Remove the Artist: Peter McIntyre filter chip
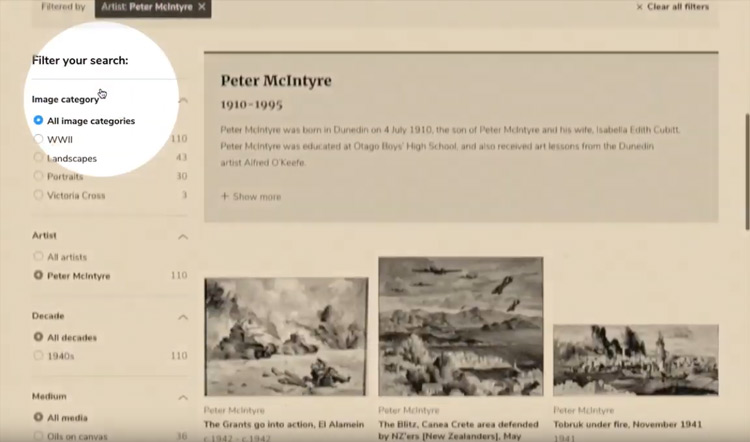 pyautogui.click(x=202, y=7)
